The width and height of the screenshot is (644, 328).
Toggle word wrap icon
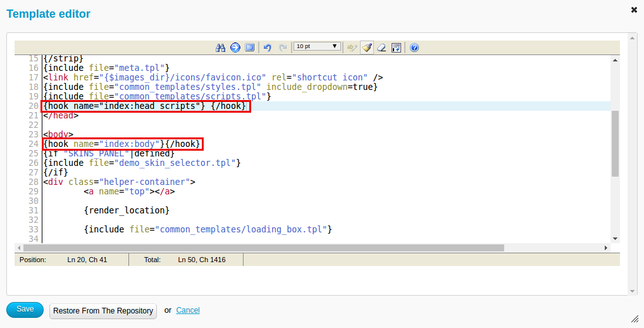(397, 47)
